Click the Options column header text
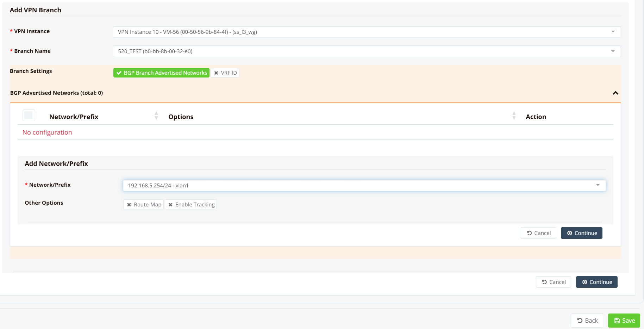The height and width of the screenshot is (329, 644). point(181,117)
